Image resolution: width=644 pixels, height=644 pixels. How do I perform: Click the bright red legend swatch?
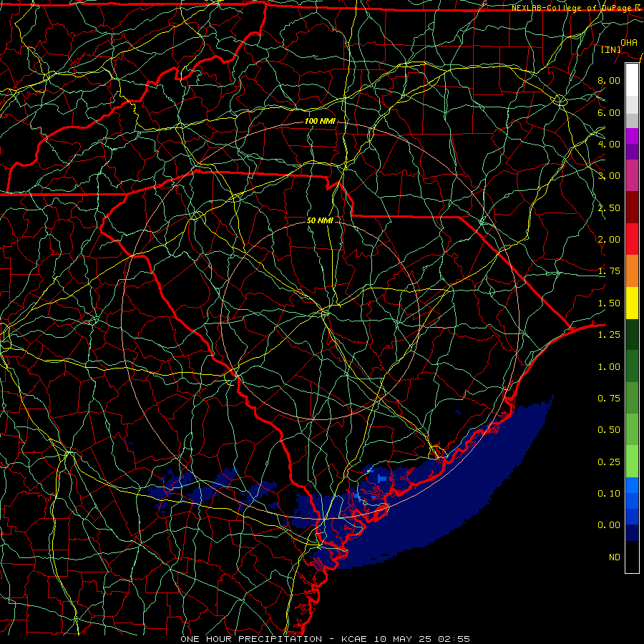(632, 239)
